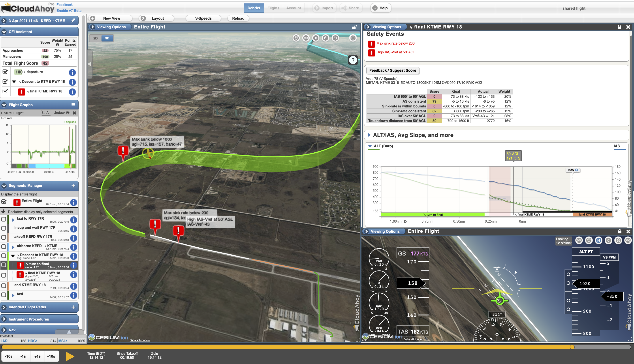Expand ALT/IAS, Avg Slope, and more section
The height and width of the screenshot is (364, 634).
[x=369, y=135]
